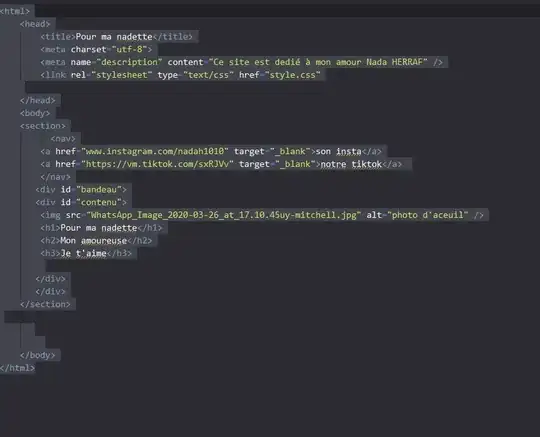
Task: Click the charset value "utf-8"
Action: (129, 50)
